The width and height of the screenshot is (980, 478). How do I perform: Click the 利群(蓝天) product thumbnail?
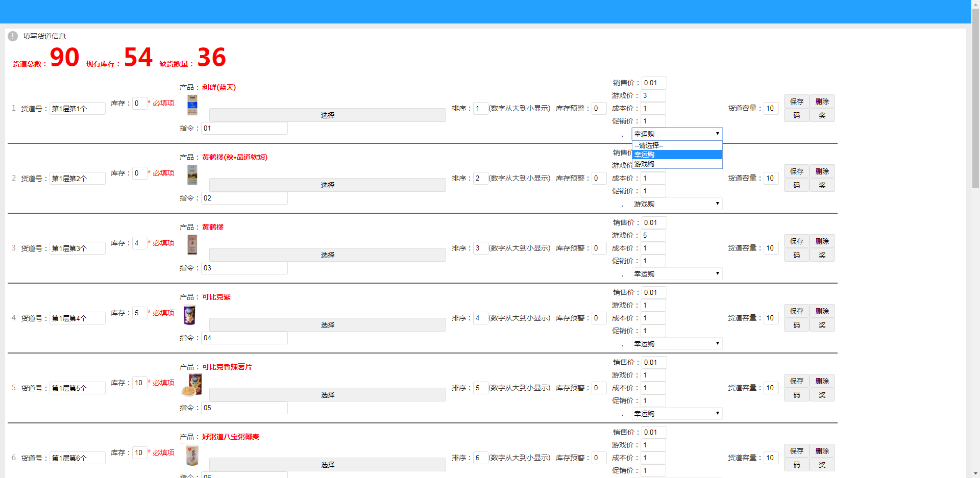192,105
